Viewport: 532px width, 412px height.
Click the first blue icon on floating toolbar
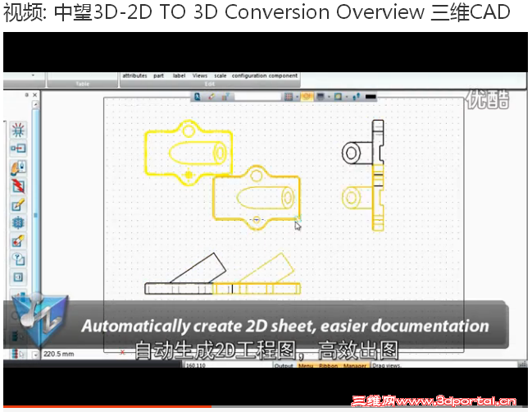coord(197,97)
